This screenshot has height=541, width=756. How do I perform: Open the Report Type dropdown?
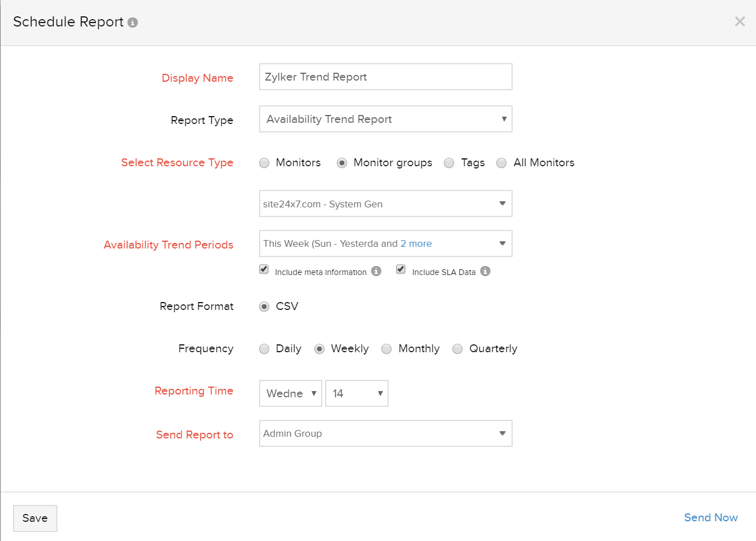(x=385, y=119)
